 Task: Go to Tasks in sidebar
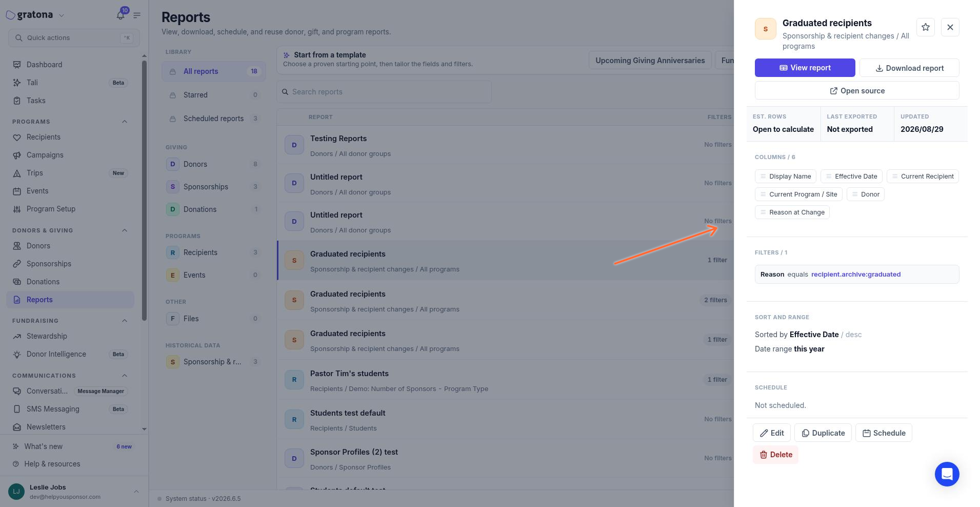coord(70,101)
